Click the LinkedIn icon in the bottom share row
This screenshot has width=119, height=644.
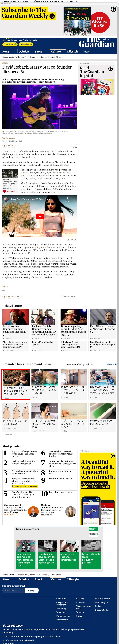(x=18, y=296)
